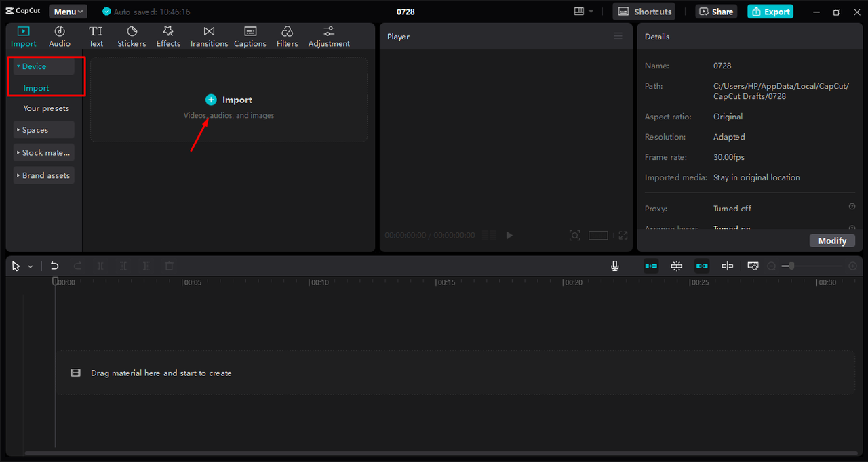Click the timeline zoom slider
The image size is (868, 462).
[x=813, y=266]
